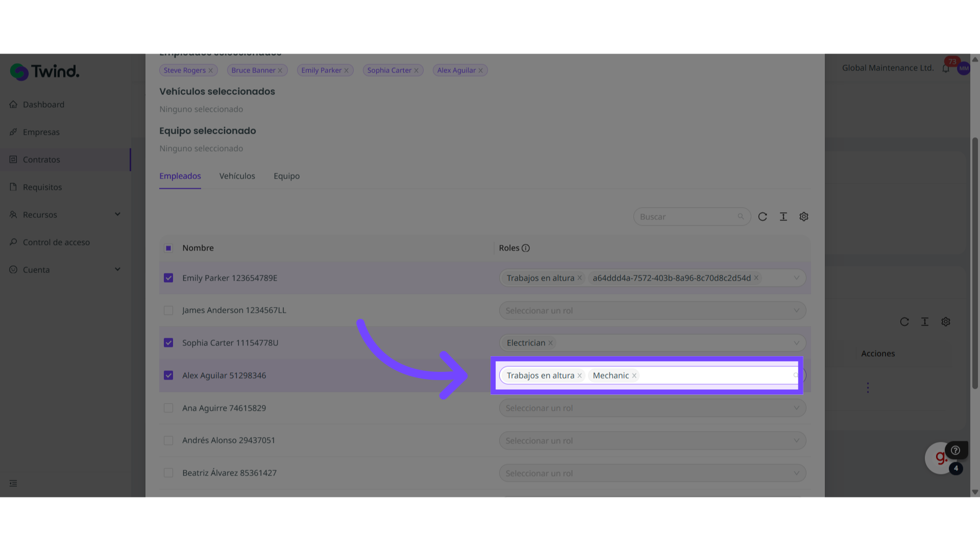Screen dimensions: 980x551
Task: Click the notifications bell icon
Action: tap(946, 68)
